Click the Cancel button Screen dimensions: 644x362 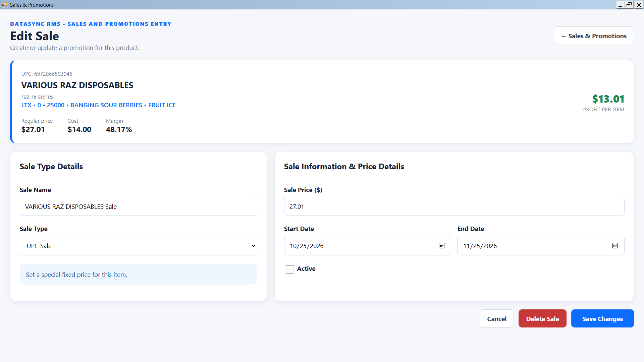[497, 319]
